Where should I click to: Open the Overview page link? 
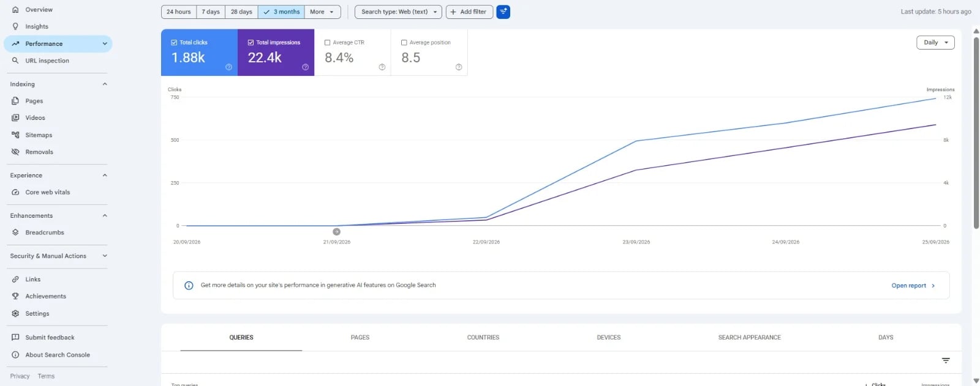[39, 10]
